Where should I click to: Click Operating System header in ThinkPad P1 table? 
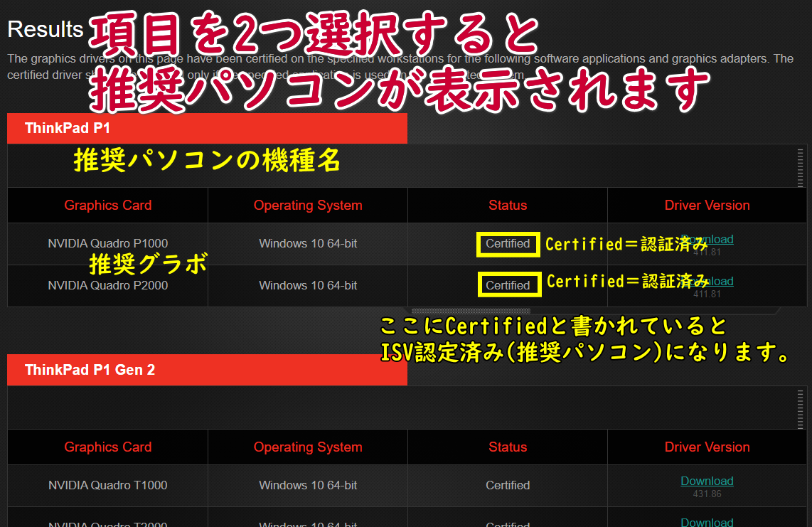pyautogui.click(x=308, y=206)
